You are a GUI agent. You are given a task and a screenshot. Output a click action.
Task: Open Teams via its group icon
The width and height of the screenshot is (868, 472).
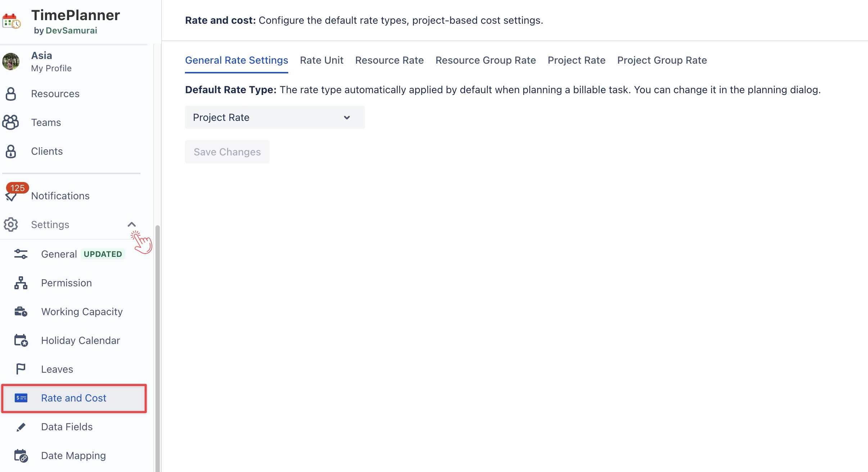click(x=11, y=122)
